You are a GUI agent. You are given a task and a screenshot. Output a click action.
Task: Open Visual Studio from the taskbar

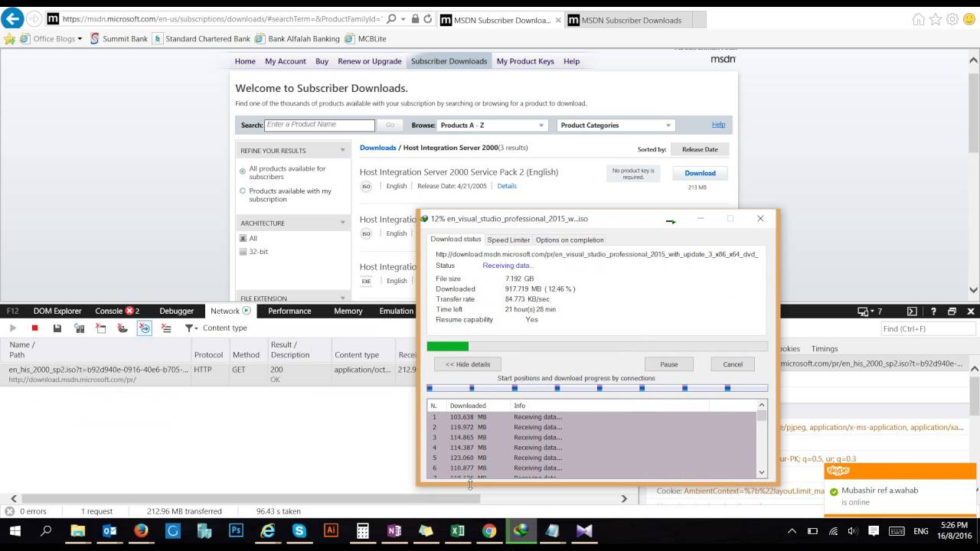tap(584, 530)
